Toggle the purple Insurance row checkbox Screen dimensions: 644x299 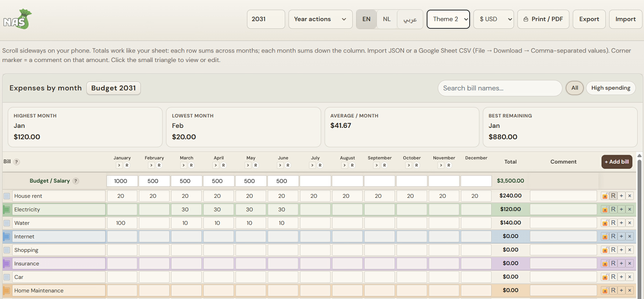pyautogui.click(x=7, y=264)
